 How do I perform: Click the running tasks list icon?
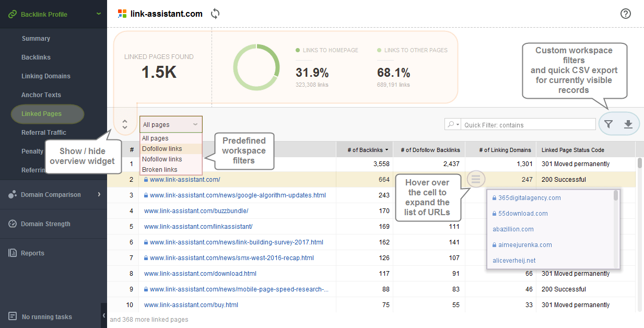pos(13,317)
